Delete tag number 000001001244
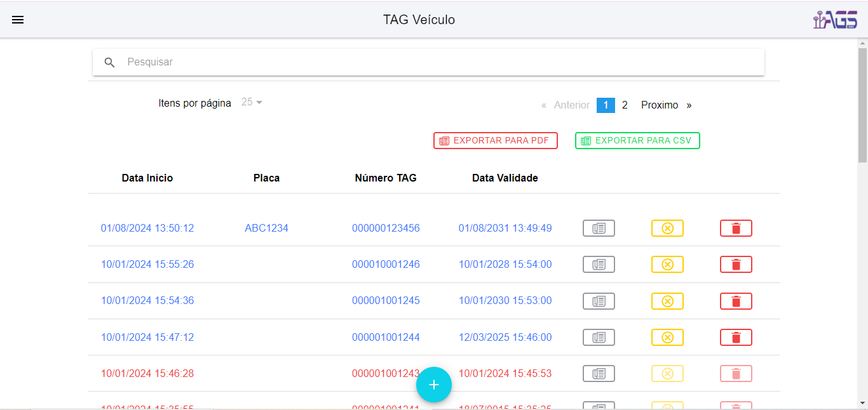The width and height of the screenshot is (868, 410). (735, 338)
